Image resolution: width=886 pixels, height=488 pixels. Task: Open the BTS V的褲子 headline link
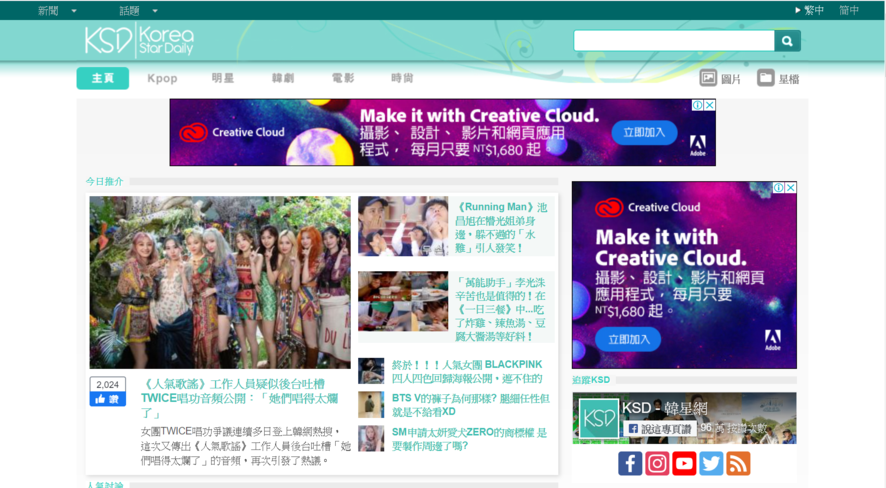pos(471,405)
